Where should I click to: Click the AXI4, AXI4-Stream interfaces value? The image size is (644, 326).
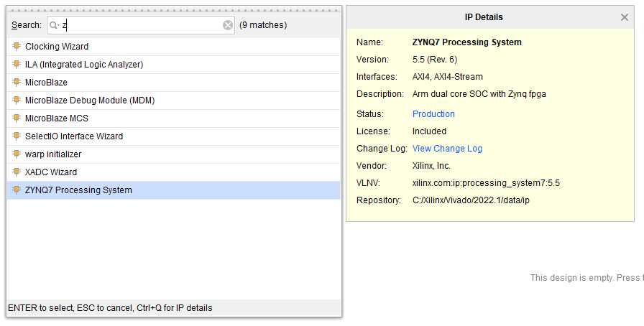point(448,77)
